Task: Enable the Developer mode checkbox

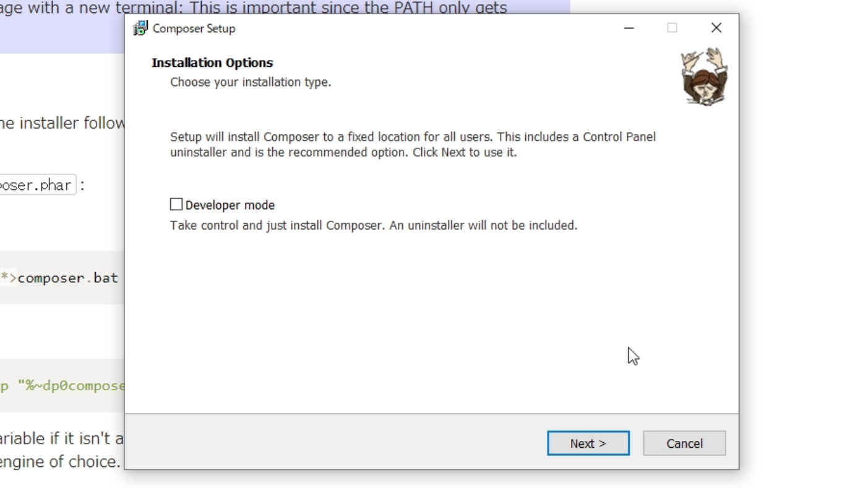Action: tap(176, 204)
